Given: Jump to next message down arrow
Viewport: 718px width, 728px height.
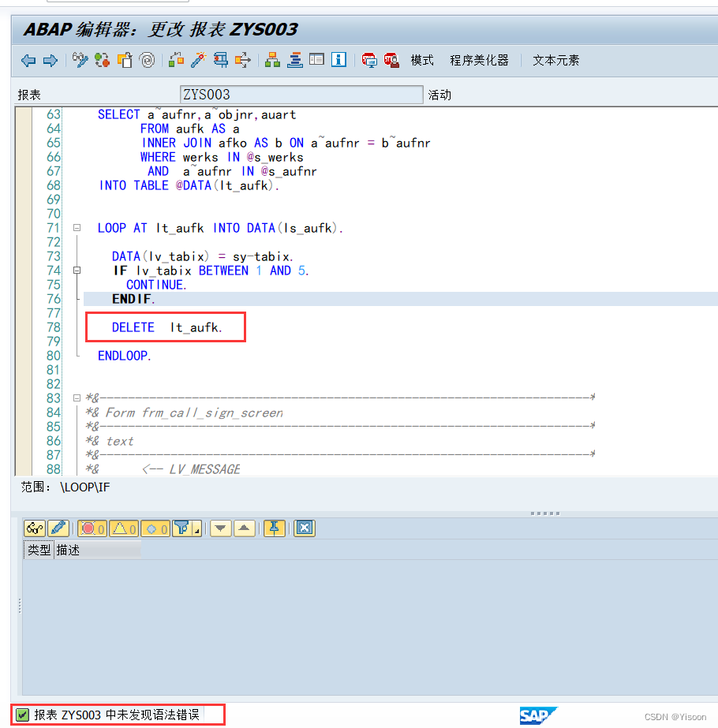Looking at the screenshot, I should (221, 528).
